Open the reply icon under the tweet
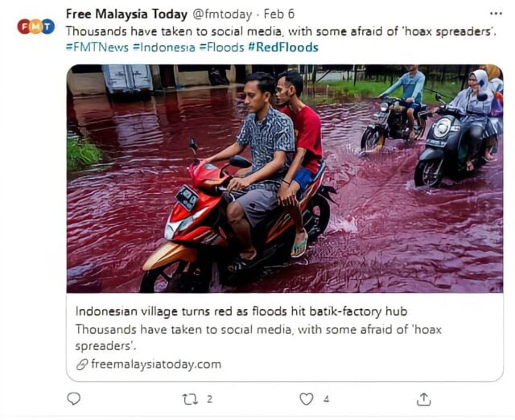This screenshot has height=420, width=515. pyautogui.click(x=74, y=399)
